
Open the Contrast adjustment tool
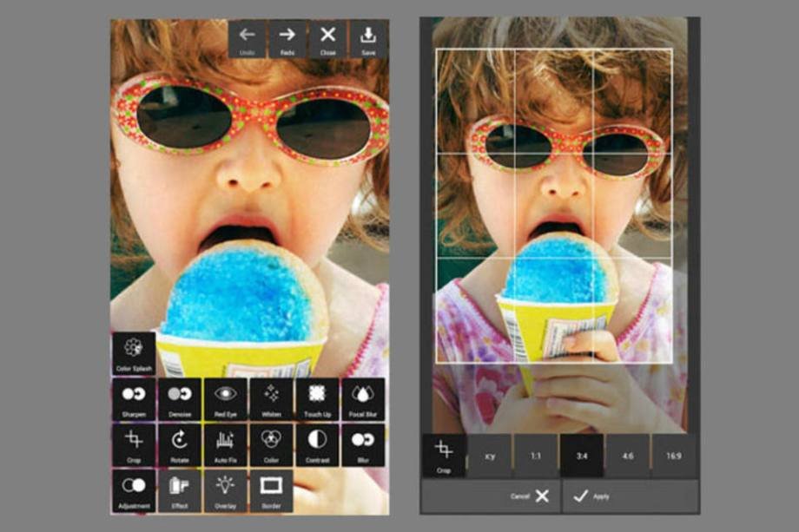point(317,444)
